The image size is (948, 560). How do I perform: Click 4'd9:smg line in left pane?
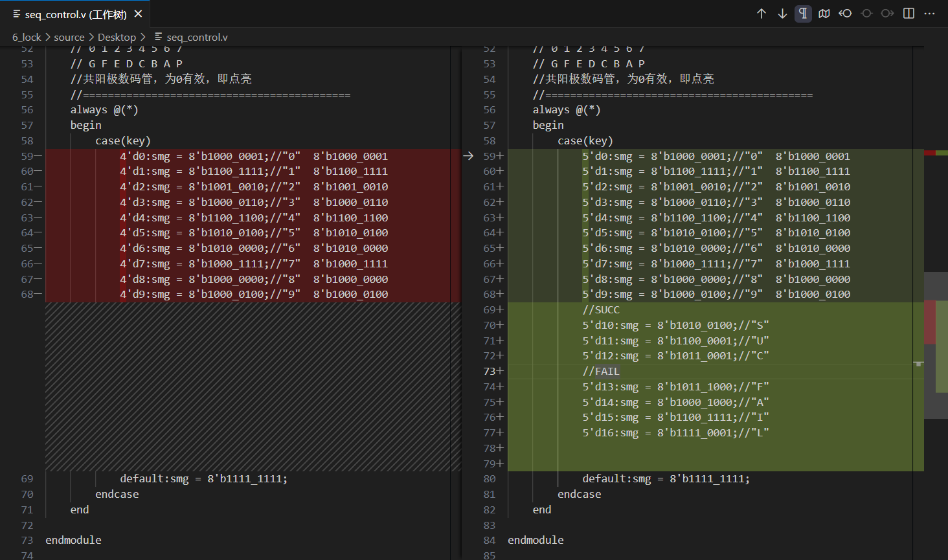[254, 295]
